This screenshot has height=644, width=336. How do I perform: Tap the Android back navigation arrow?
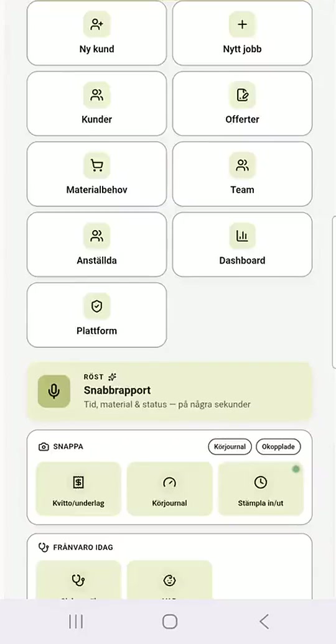(x=264, y=622)
